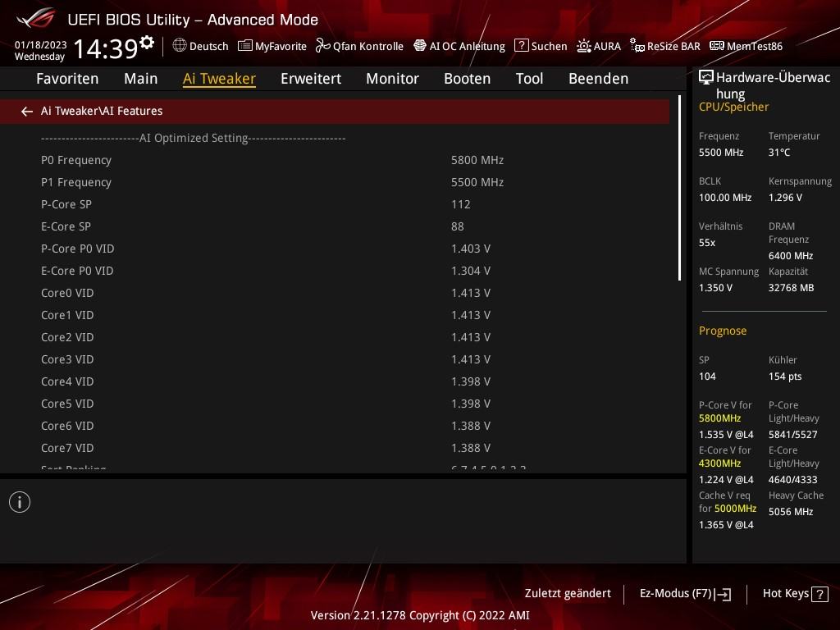Open time settings gear icon
Image resolution: width=840 pixels, height=630 pixels.
pyautogui.click(x=147, y=42)
